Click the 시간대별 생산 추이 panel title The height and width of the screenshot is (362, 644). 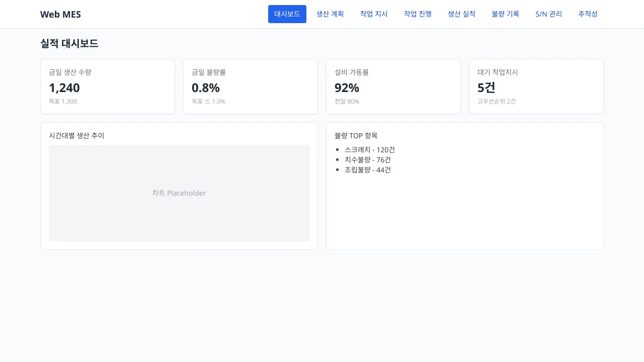76,135
